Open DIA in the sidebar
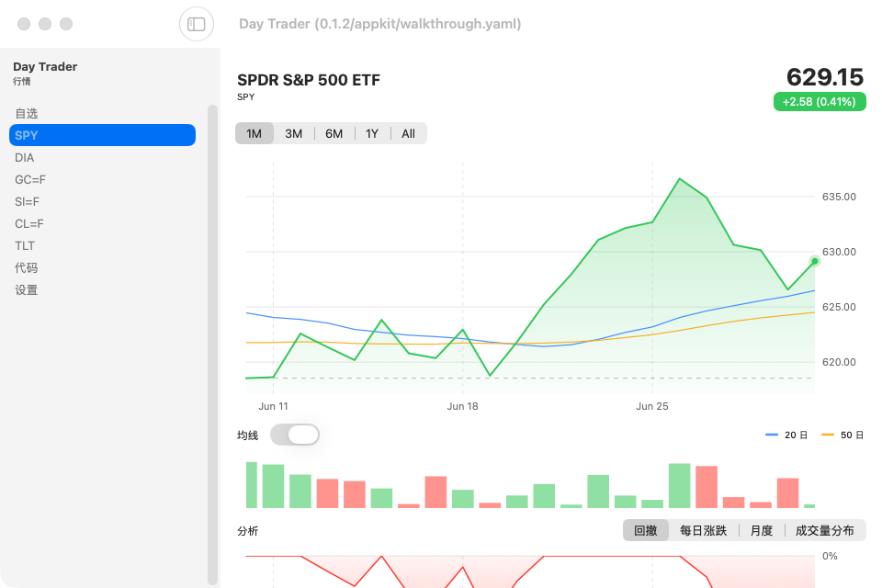This screenshot has width=882, height=588. tap(102, 157)
